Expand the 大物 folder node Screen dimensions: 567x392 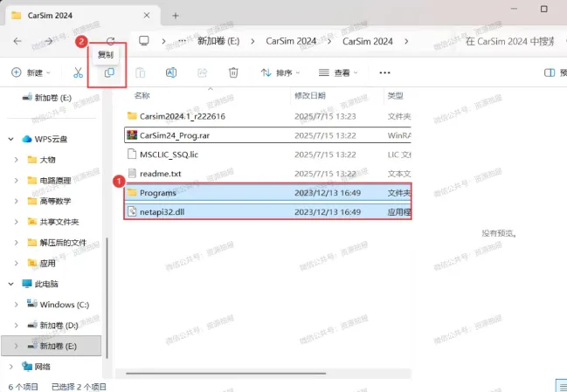(17, 160)
